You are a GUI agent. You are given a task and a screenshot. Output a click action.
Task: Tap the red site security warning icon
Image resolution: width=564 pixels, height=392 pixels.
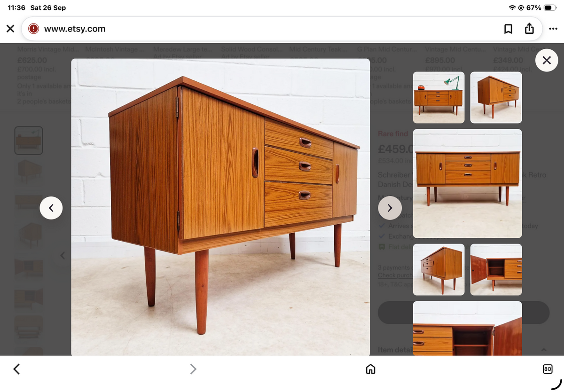(x=34, y=29)
